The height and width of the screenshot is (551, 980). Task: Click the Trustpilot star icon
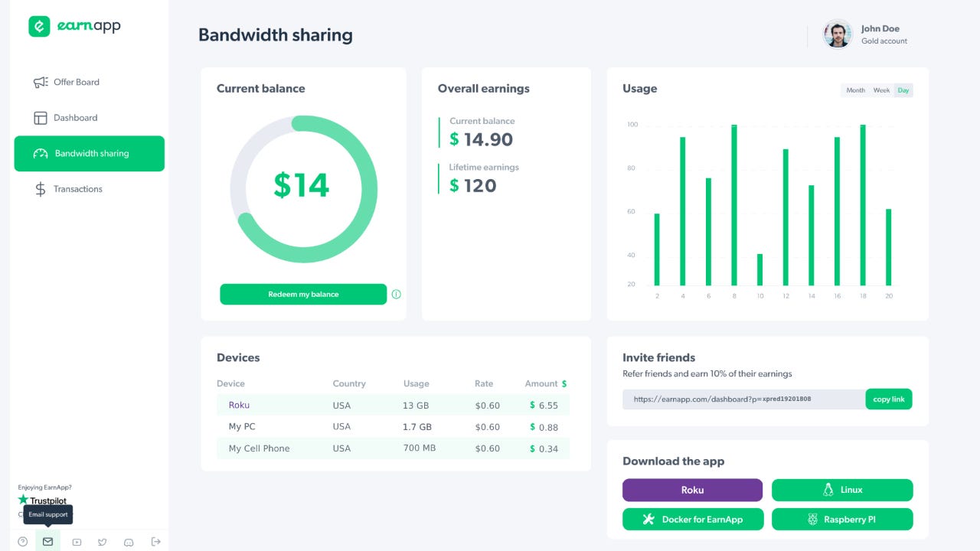point(25,501)
